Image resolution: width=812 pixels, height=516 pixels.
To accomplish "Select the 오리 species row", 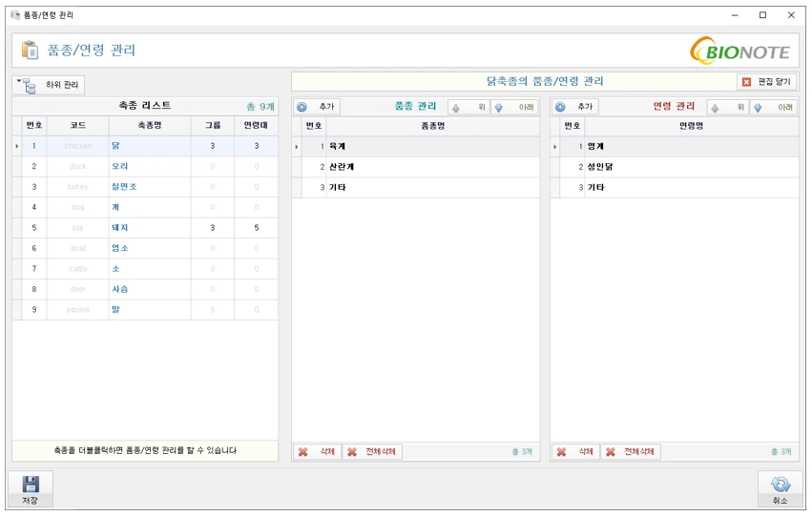I will click(145, 166).
